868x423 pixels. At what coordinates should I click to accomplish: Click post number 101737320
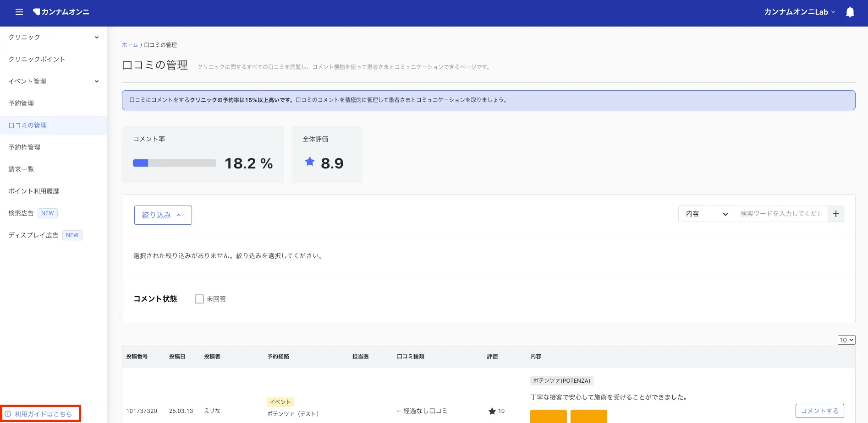coord(142,411)
